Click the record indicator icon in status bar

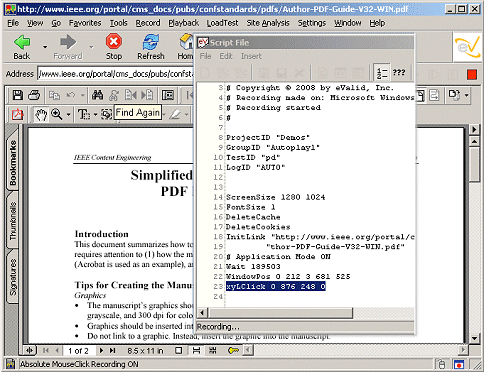click(x=459, y=364)
